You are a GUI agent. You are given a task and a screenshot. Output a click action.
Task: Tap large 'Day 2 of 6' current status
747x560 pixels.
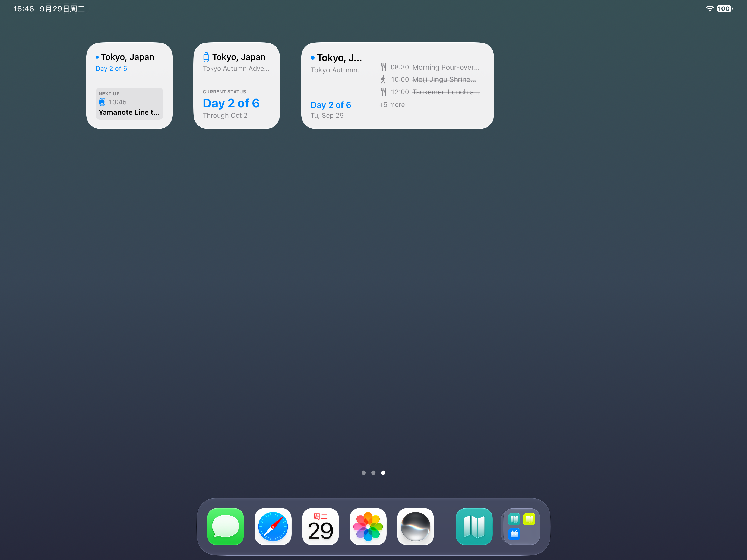click(231, 103)
